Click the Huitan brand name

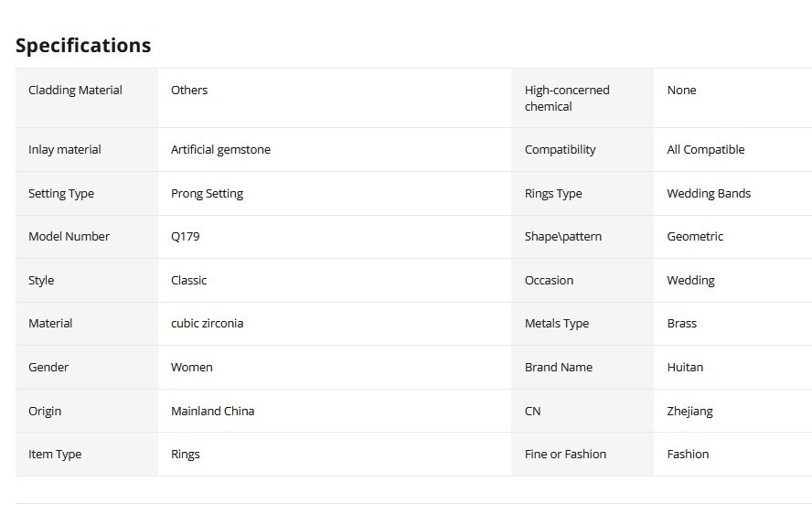point(685,367)
